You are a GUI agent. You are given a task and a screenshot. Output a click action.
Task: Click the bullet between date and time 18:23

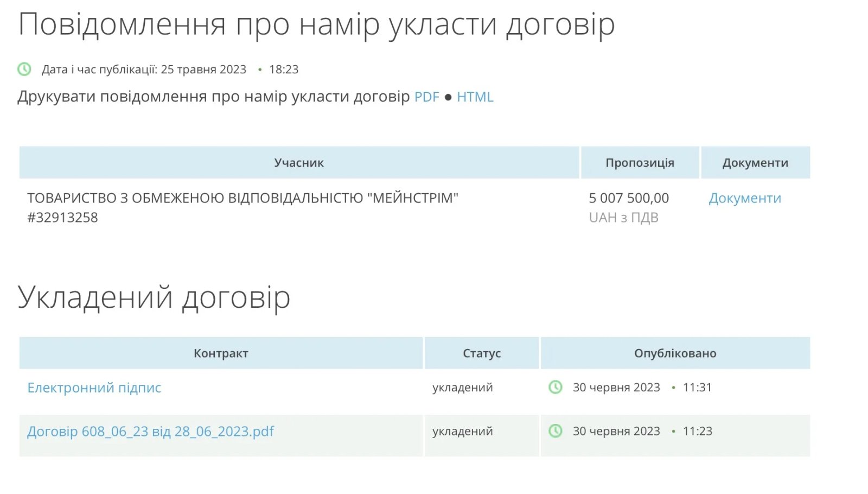pos(259,69)
